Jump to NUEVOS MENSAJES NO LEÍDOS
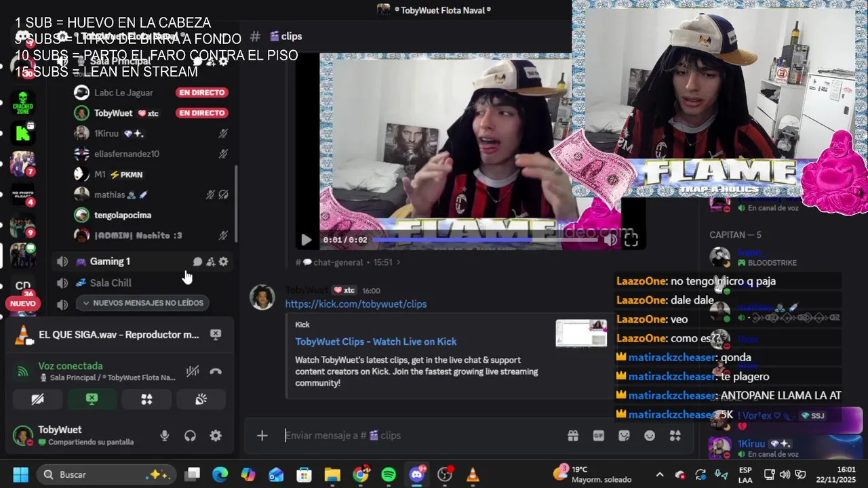The height and width of the screenshot is (488, 868). (x=142, y=303)
